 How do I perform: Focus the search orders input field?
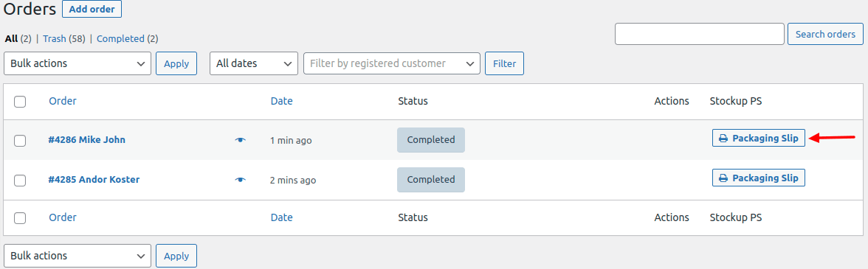pos(700,34)
